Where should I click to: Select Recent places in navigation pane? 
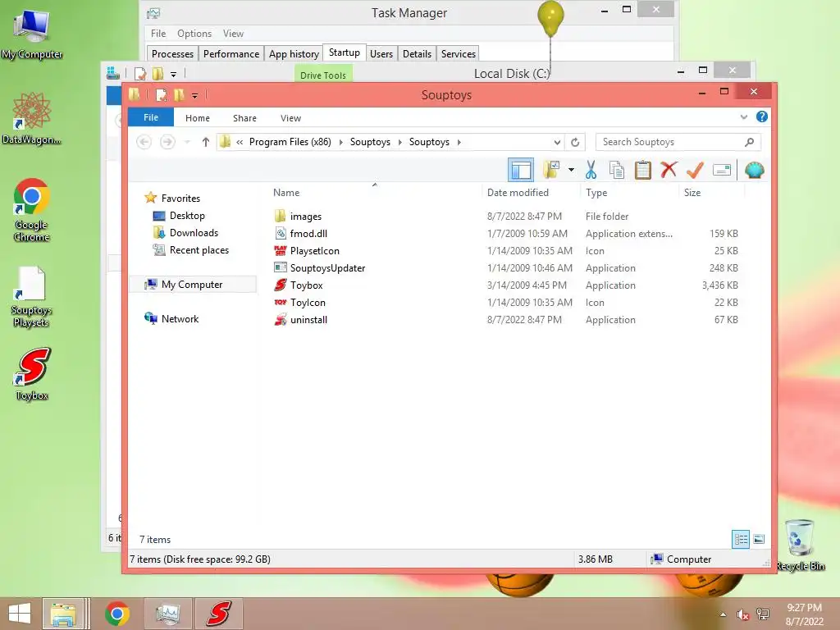point(199,249)
